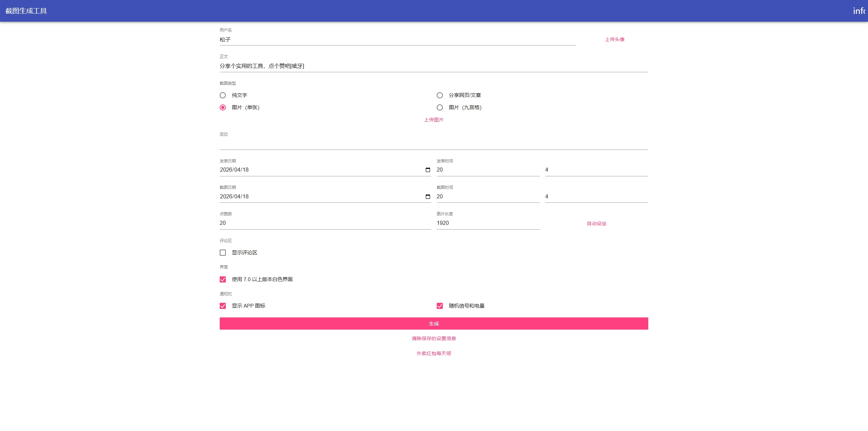Click the 上传图片 button
Viewport: 868px width, 431px height.
point(434,120)
